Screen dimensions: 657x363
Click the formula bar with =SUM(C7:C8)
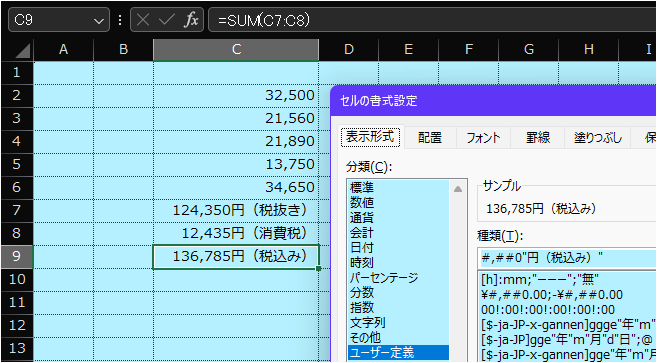pos(432,20)
